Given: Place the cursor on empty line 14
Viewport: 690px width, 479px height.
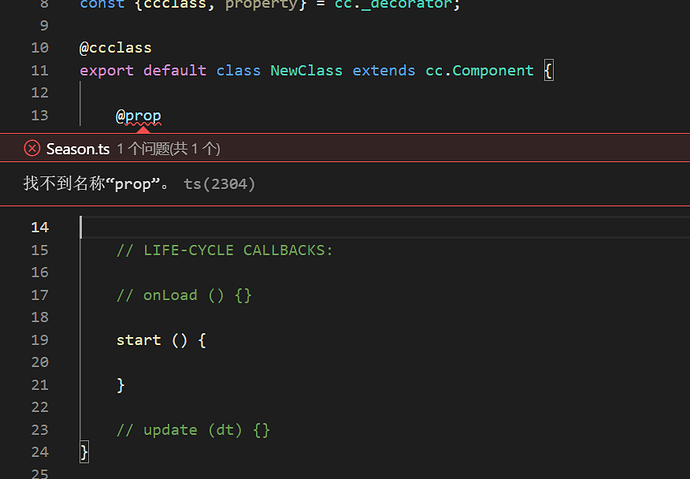Looking at the screenshot, I should [x=300, y=227].
